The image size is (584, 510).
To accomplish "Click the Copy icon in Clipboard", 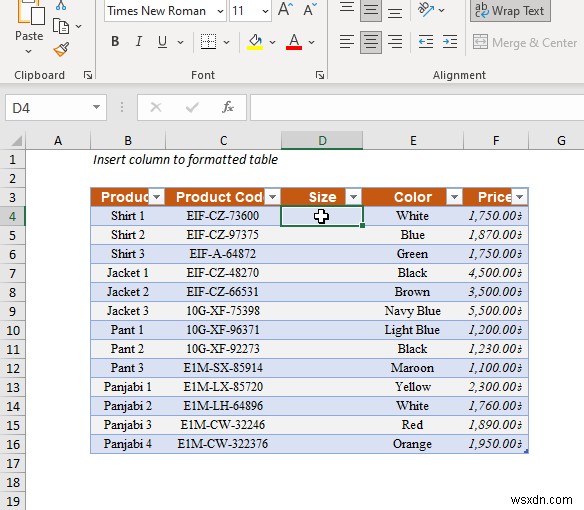I will click(61, 26).
